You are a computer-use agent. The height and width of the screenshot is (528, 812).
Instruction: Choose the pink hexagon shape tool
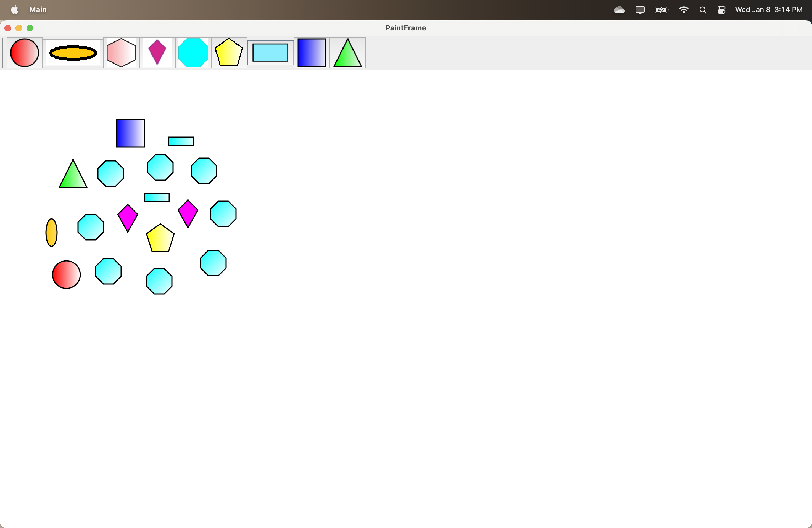coord(121,53)
